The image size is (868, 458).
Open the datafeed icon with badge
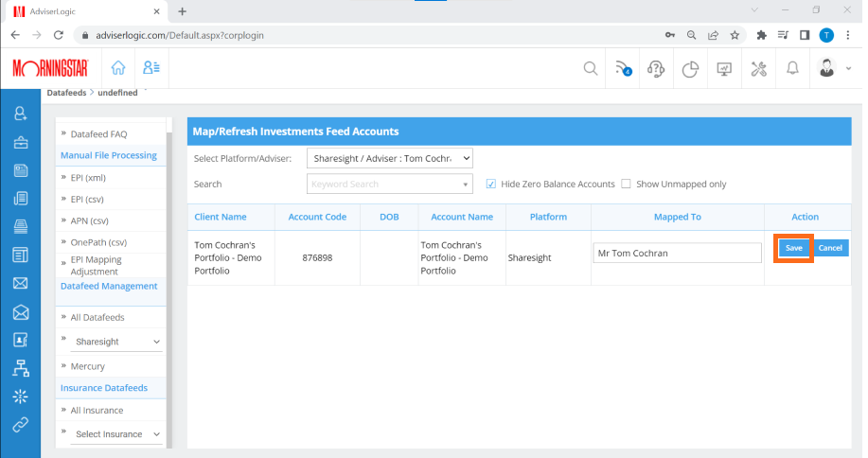pos(624,68)
